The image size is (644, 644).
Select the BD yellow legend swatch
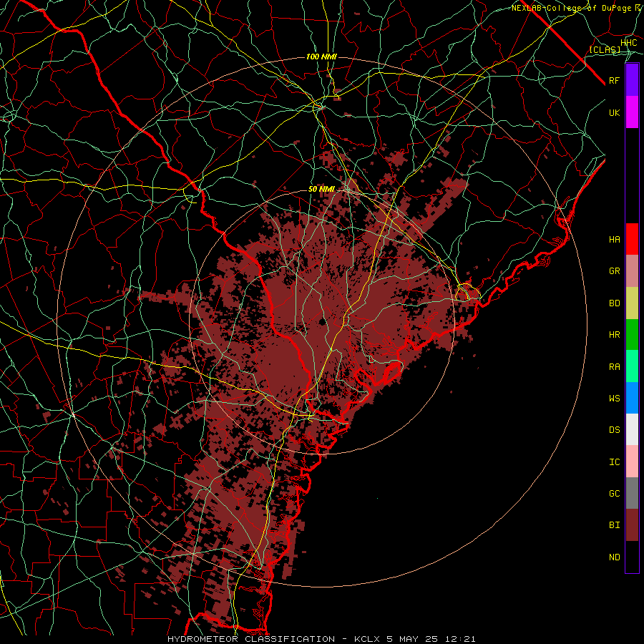(632, 303)
